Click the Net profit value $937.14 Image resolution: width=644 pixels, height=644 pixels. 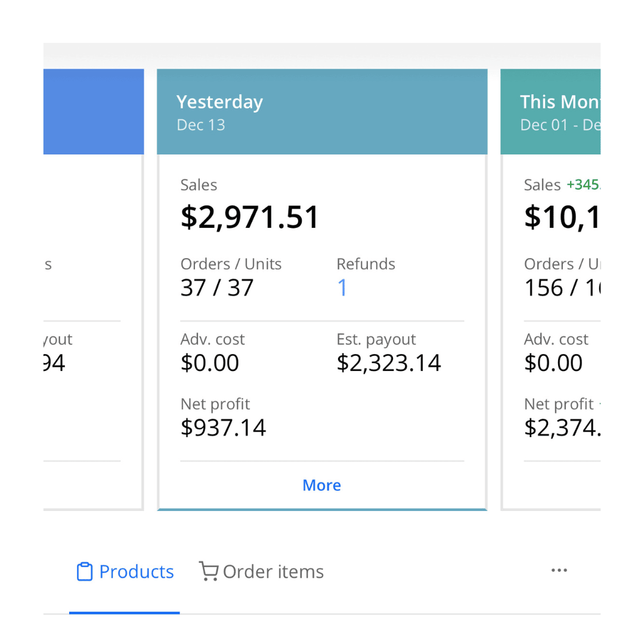(224, 428)
